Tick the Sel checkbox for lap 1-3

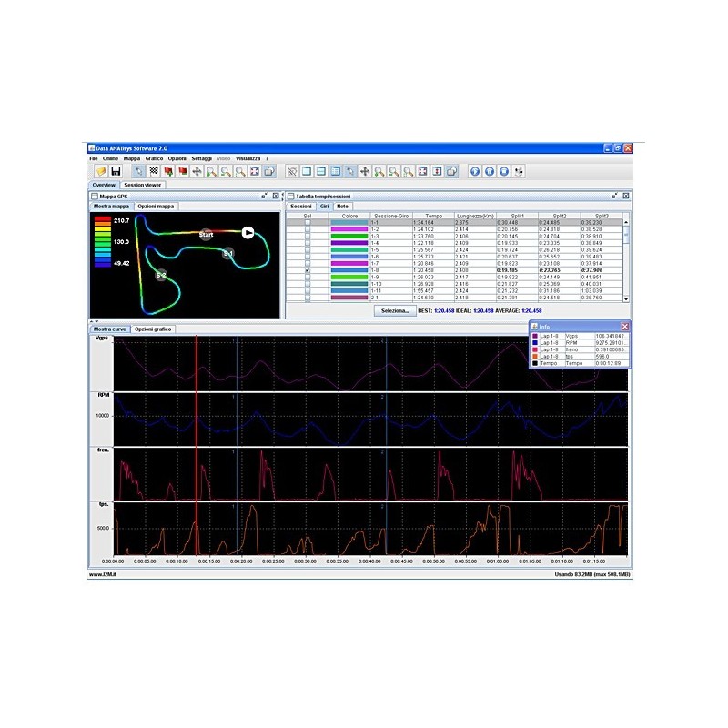[x=308, y=237]
